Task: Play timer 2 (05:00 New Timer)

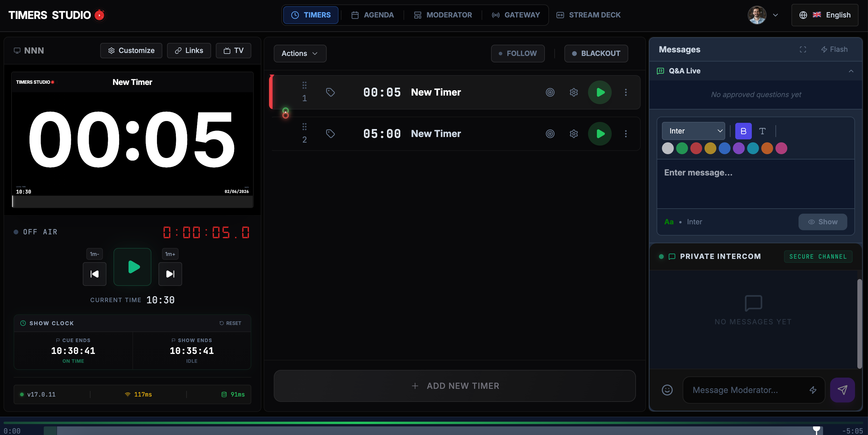Action: point(600,133)
